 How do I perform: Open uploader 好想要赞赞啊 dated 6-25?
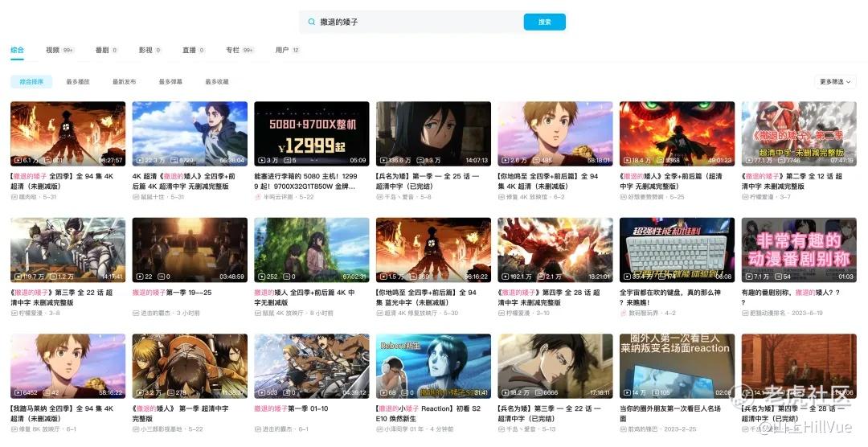tap(646, 197)
